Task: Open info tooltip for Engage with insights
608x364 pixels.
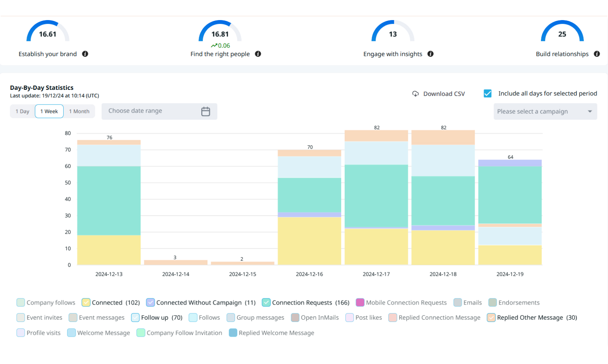Action: tap(431, 54)
